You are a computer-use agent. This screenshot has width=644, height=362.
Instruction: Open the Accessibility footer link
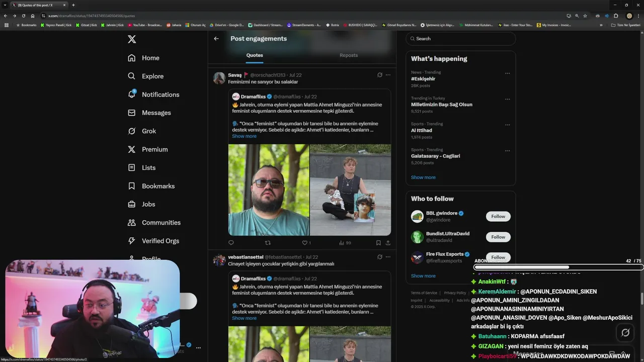pos(439,301)
